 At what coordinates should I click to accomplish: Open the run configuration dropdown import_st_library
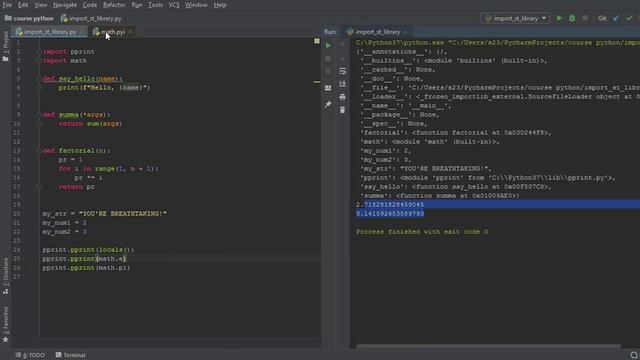(x=516, y=18)
